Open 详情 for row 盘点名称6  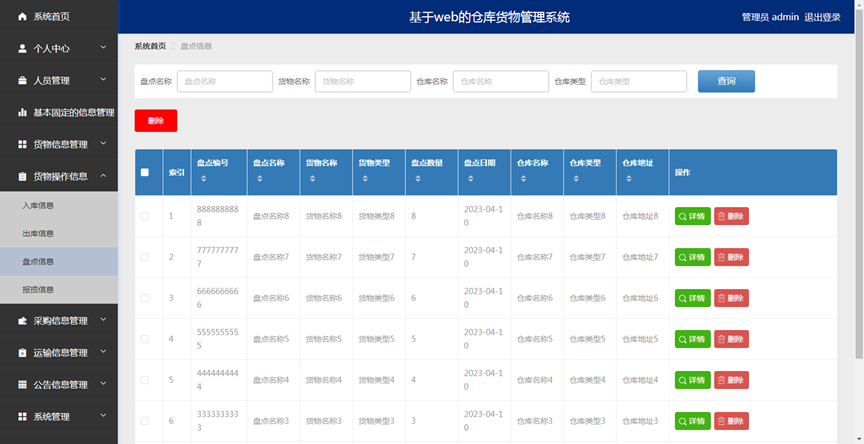(x=693, y=299)
